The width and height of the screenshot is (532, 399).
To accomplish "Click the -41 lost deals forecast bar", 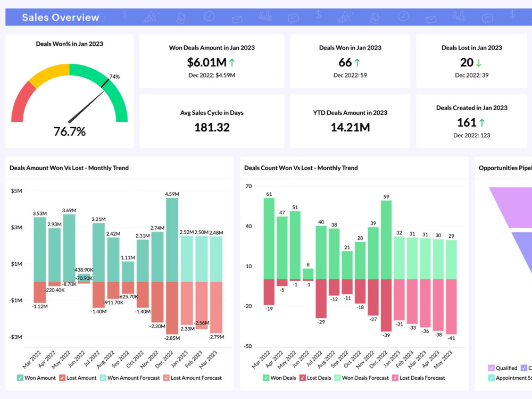I will coord(451,307).
